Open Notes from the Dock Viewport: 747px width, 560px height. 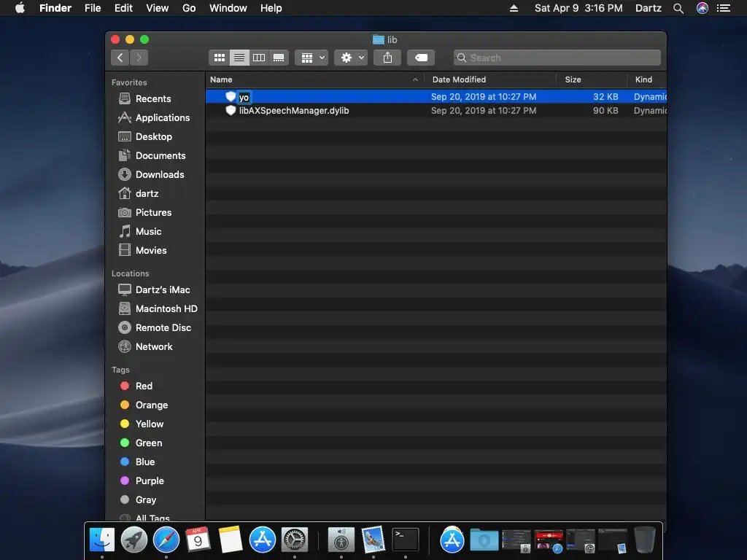pyautogui.click(x=230, y=540)
